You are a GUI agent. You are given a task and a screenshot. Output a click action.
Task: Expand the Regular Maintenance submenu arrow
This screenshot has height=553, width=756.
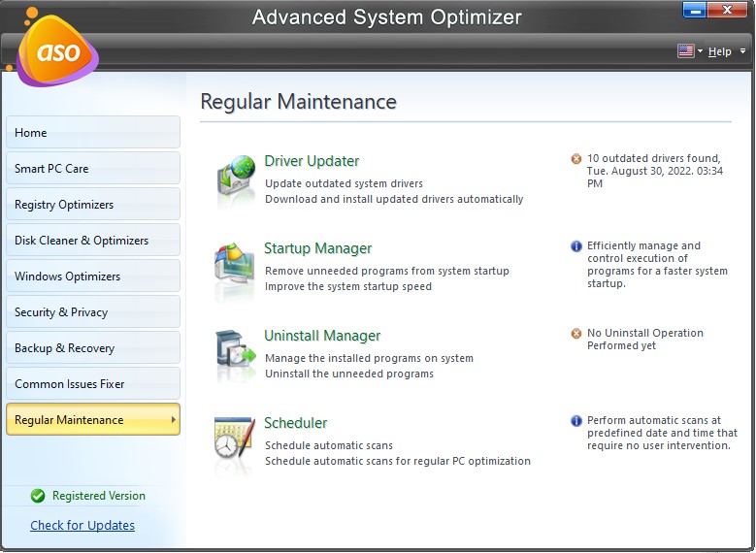tap(173, 419)
